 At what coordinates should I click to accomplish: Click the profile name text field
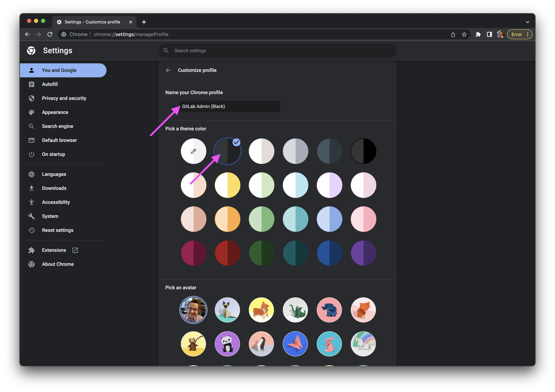[x=230, y=107]
